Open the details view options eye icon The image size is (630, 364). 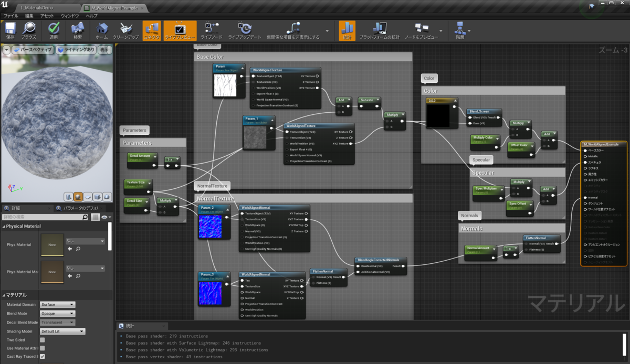pos(106,217)
